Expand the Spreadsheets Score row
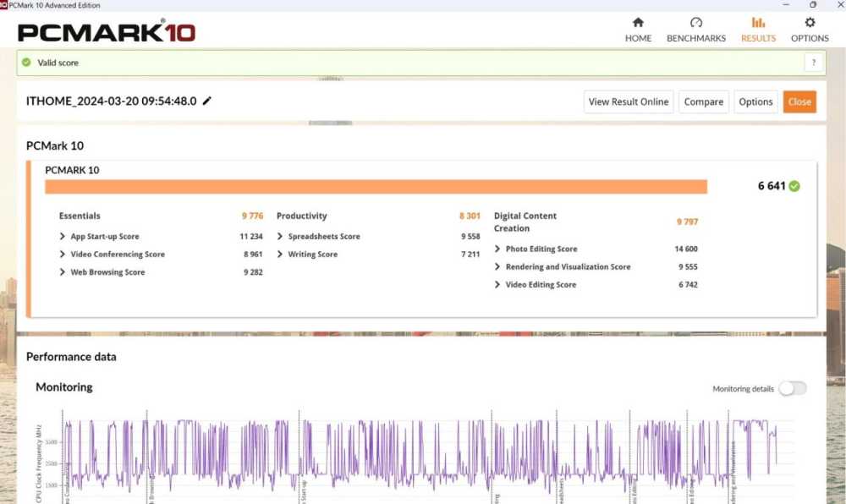Viewport: 846px width, 504px height. tap(281, 237)
